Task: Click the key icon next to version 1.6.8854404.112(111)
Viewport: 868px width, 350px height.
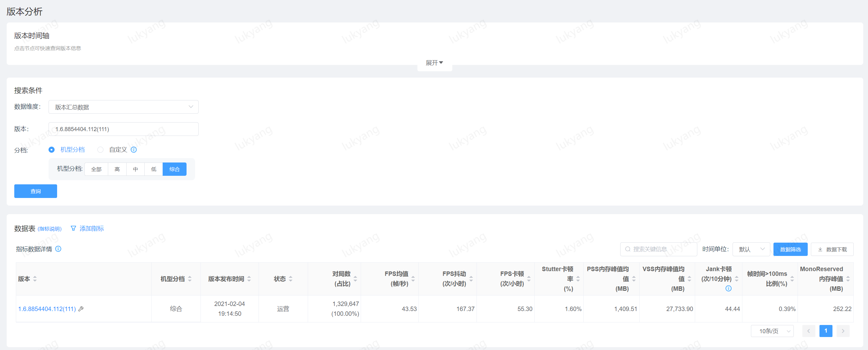Action: [x=82, y=309]
